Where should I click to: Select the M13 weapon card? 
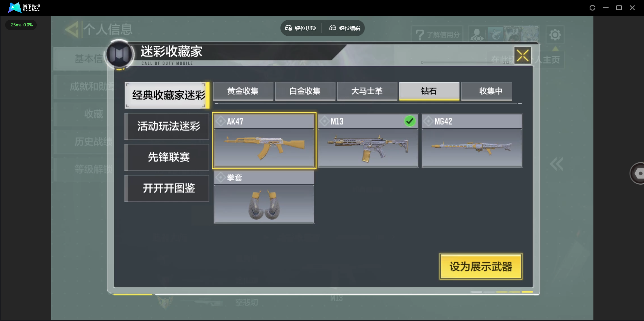tap(368, 141)
